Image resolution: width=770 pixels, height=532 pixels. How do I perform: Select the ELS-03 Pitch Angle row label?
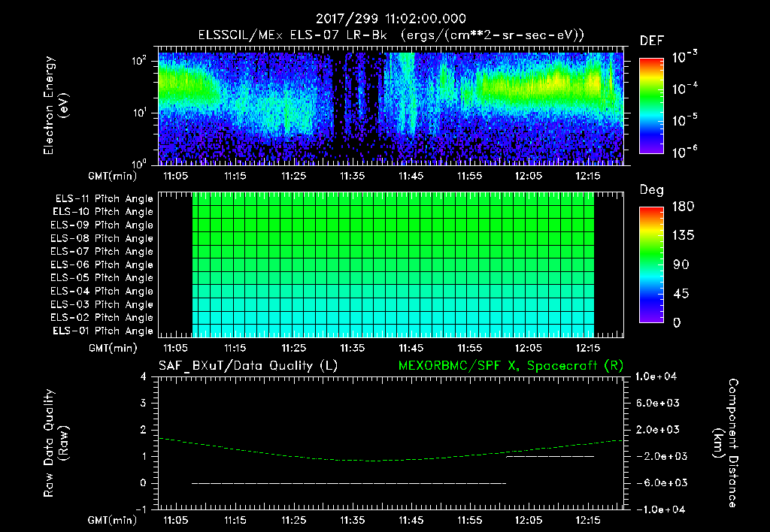click(x=102, y=304)
